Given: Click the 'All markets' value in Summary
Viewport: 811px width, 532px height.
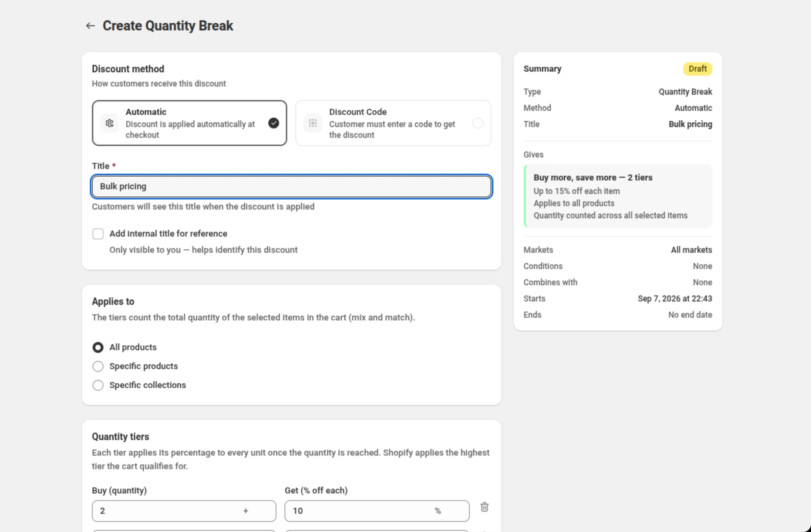Looking at the screenshot, I should (691, 250).
